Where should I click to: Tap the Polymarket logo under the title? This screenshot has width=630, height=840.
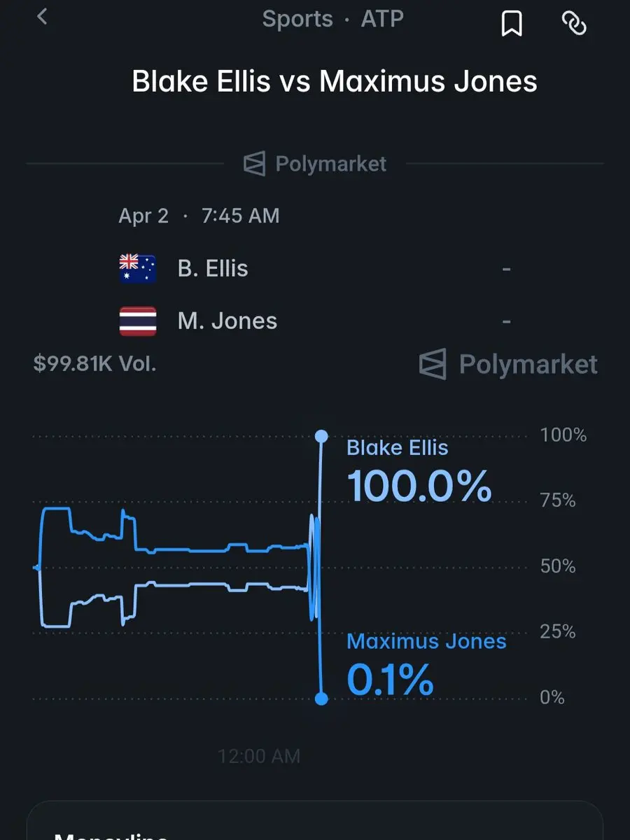click(315, 164)
